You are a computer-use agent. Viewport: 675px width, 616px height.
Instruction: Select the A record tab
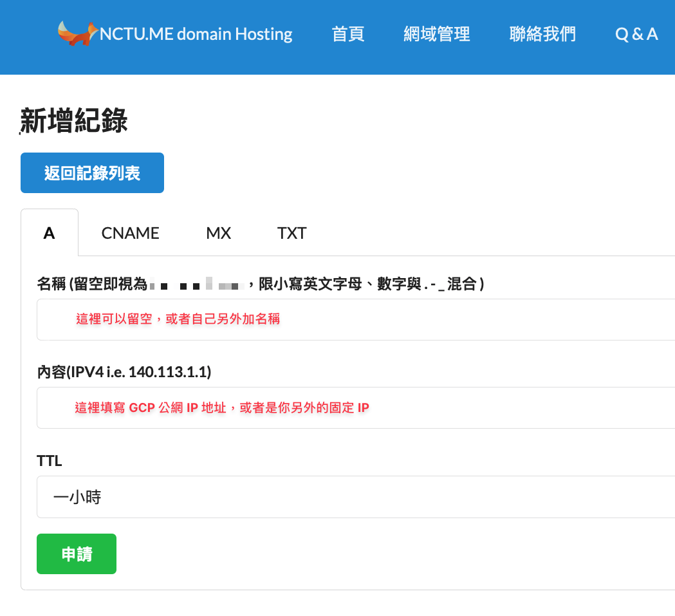[x=50, y=233]
